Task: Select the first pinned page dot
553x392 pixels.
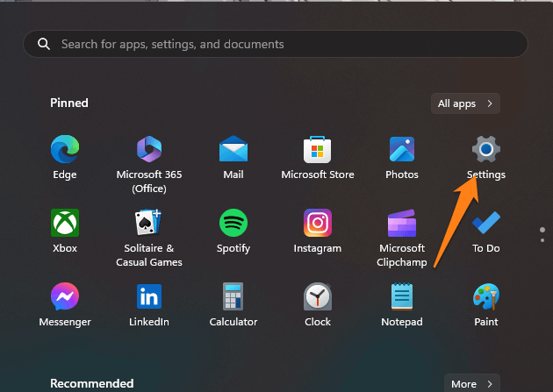Action: [x=542, y=230]
